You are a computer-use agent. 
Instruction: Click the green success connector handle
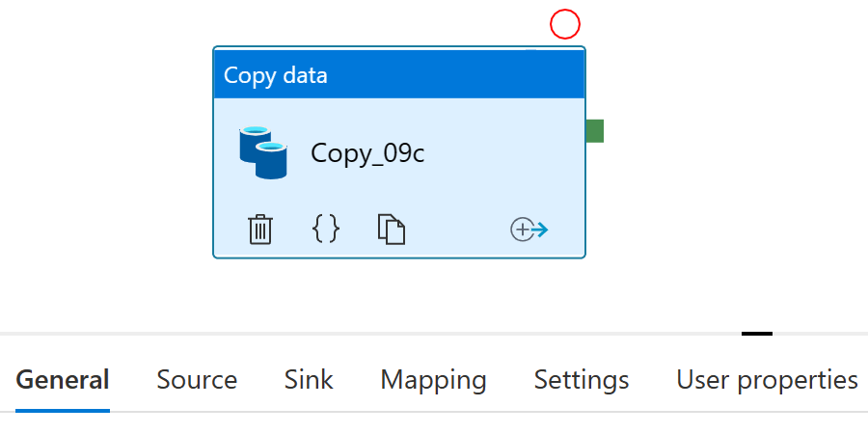pos(594,130)
